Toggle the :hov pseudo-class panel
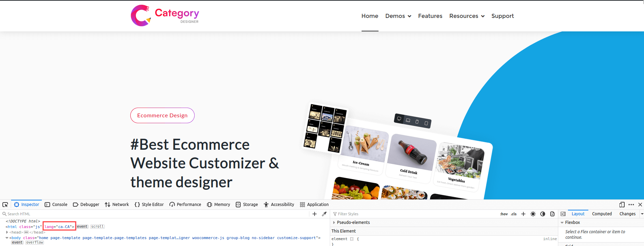The height and width of the screenshot is (246, 644). pyautogui.click(x=504, y=214)
